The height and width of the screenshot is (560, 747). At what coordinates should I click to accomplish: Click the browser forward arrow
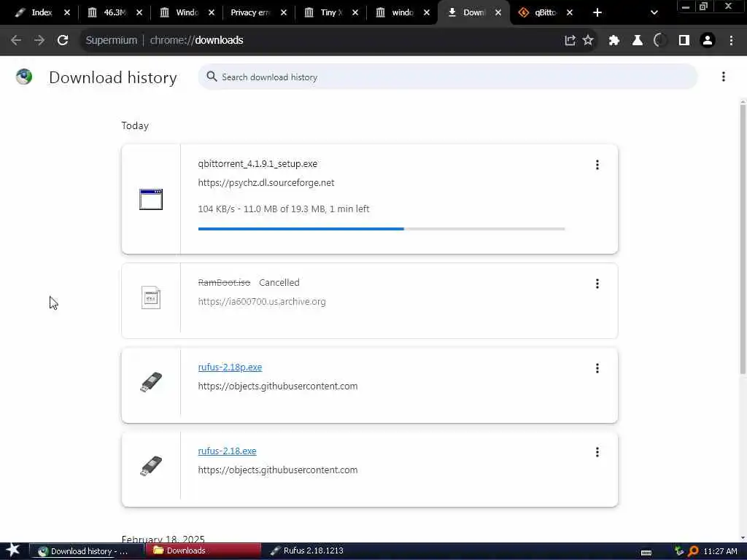click(39, 41)
